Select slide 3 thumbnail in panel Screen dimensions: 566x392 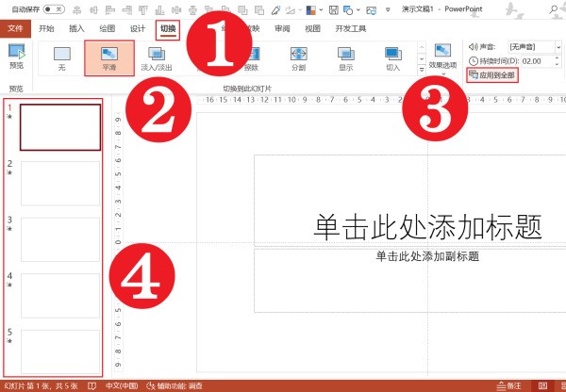(59, 239)
